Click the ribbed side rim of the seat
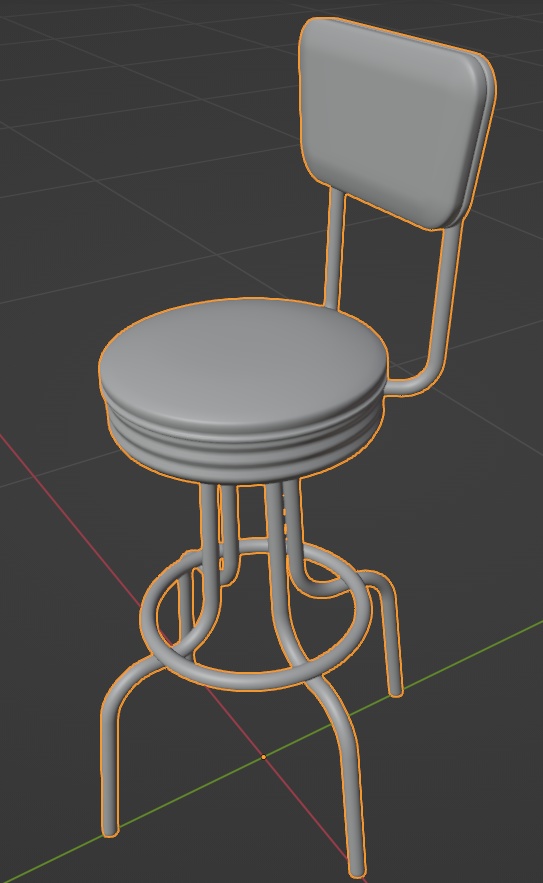 [242, 445]
